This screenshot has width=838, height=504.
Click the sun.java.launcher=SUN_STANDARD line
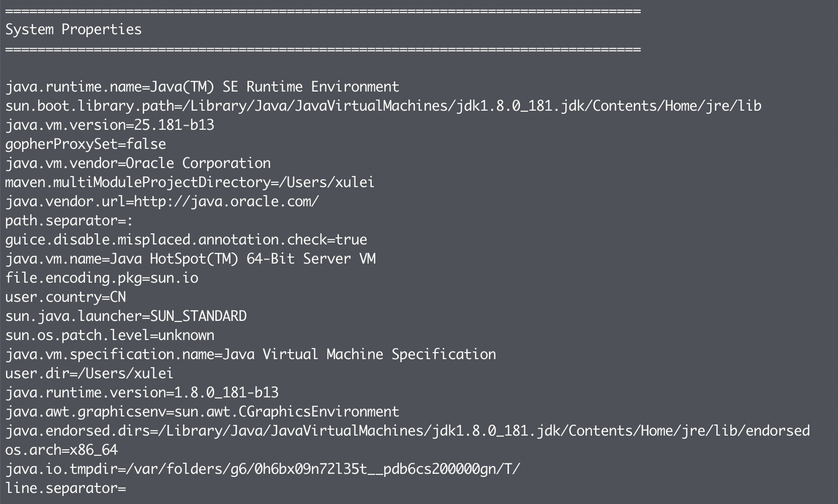pyautogui.click(x=126, y=316)
